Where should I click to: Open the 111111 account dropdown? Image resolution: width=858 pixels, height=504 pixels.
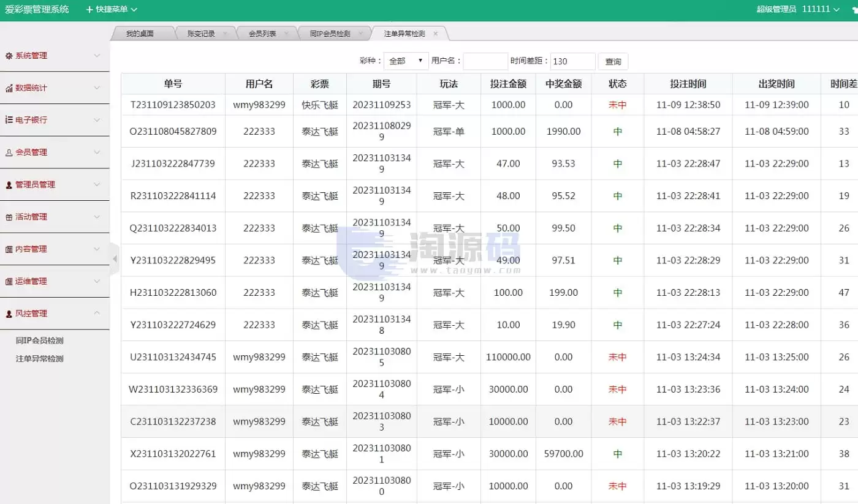(821, 9)
